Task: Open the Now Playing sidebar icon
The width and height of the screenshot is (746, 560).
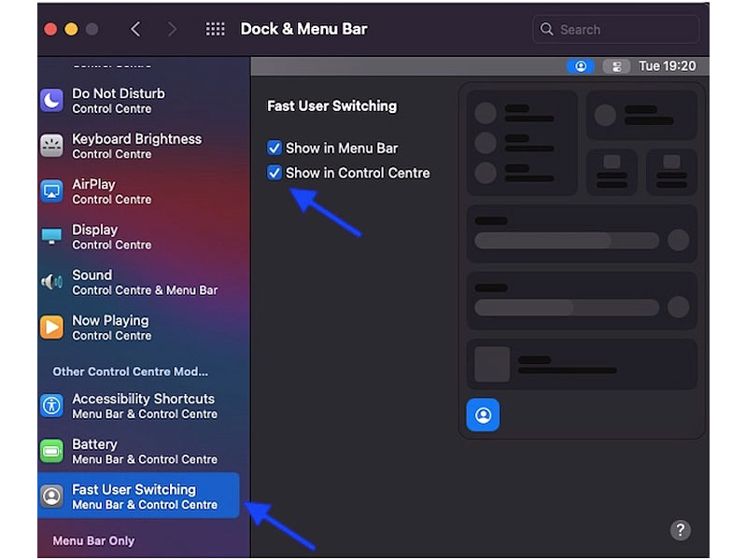Action: (51, 327)
